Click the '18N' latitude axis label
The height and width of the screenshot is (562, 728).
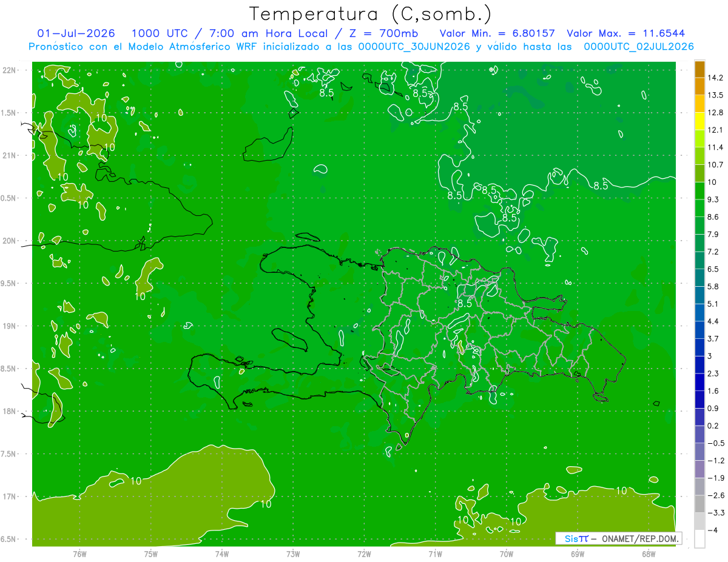pyautogui.click(x=10, y=412)
